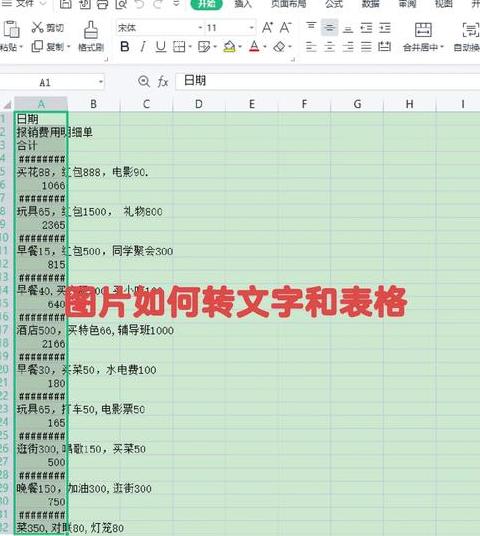The image size is (480, 536).
Task: Click the paste icon
Action: point(11,29)
